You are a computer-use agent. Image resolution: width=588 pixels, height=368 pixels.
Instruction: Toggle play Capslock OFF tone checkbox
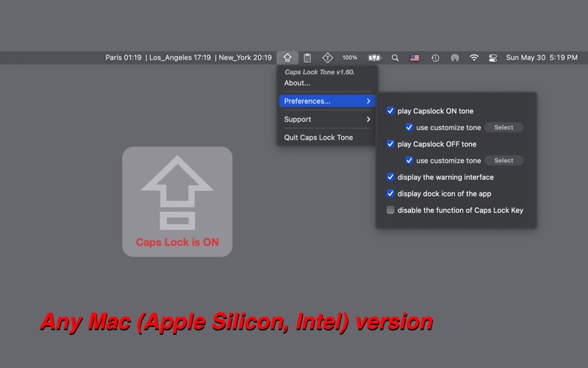(x=390, y=144)
